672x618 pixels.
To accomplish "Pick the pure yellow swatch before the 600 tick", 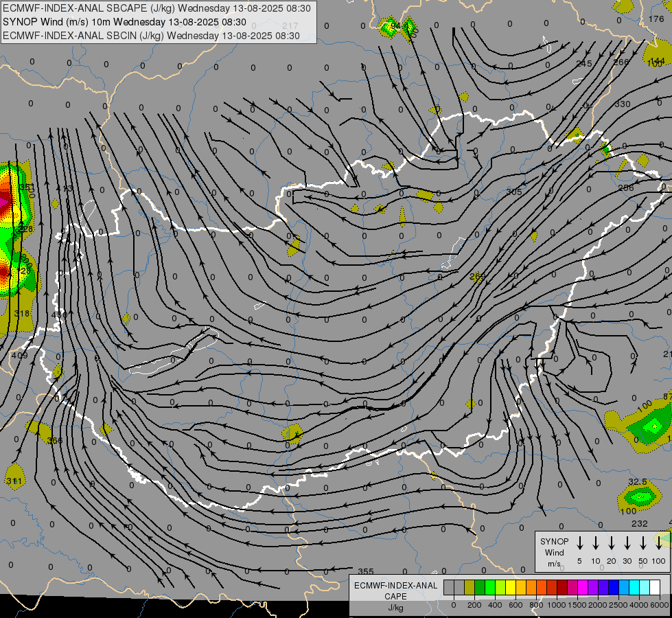I will 511,587.
